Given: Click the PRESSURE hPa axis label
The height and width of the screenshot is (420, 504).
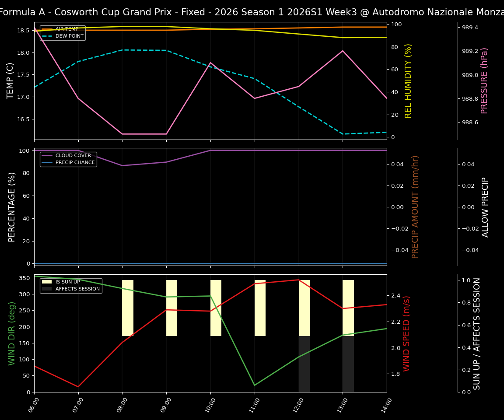Looking at the screenshot, I should 484,81.
